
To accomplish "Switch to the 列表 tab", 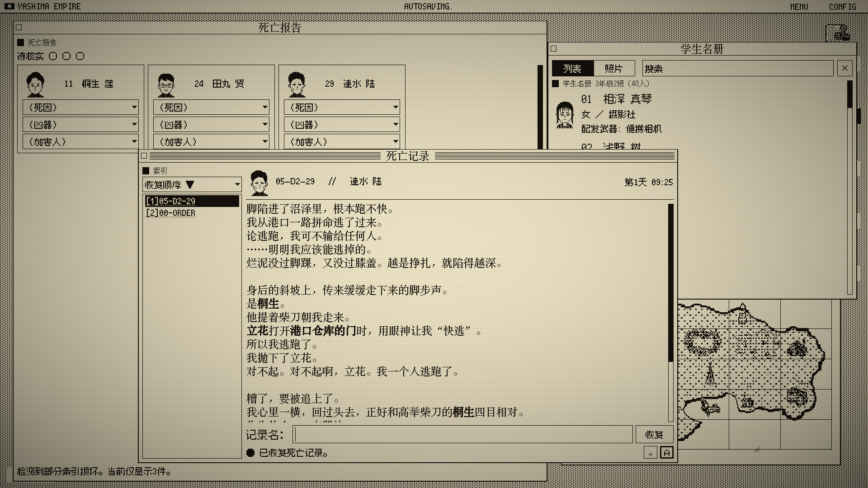I will tap(572, 69).
